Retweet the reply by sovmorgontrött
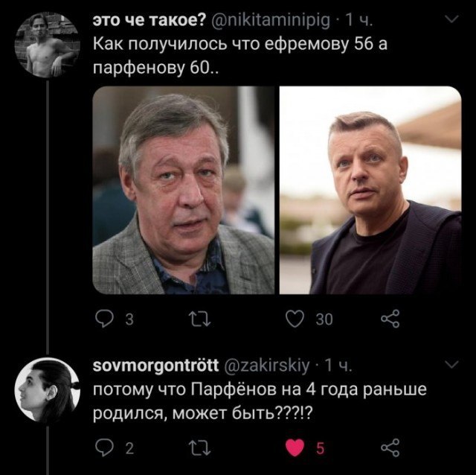The width and height of the screenshot is (476, 475). (199, 448)
